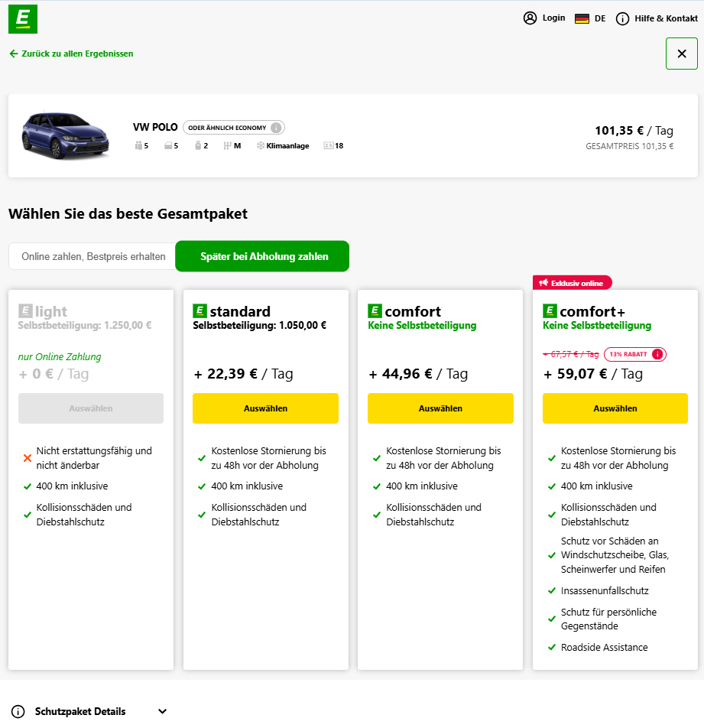This screenshot has width=704, height=728.
Task: Click Selbstbeteiligung: 1.050,00 € text
Action: 259,326
